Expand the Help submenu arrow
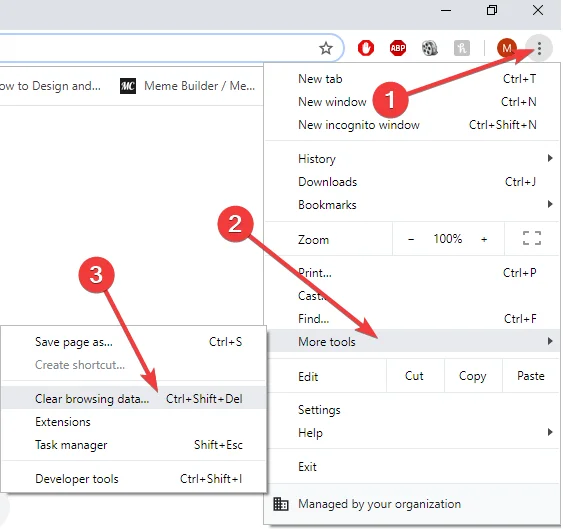The image size is (563, 529). point(550,432)
